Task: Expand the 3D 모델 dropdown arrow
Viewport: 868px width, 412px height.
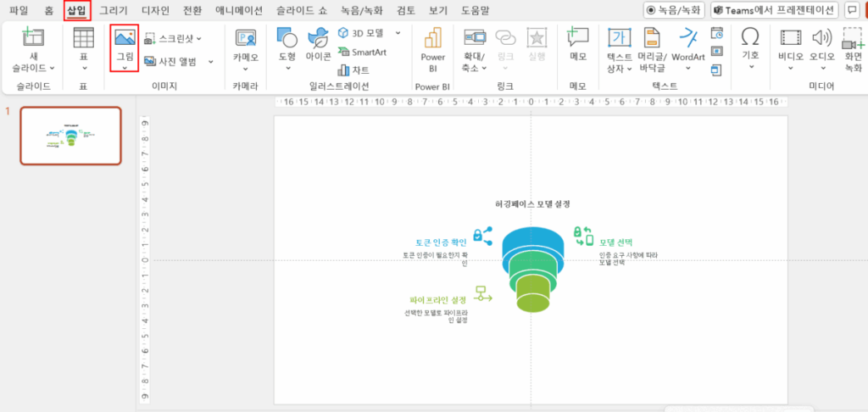Action: [398, 33]
